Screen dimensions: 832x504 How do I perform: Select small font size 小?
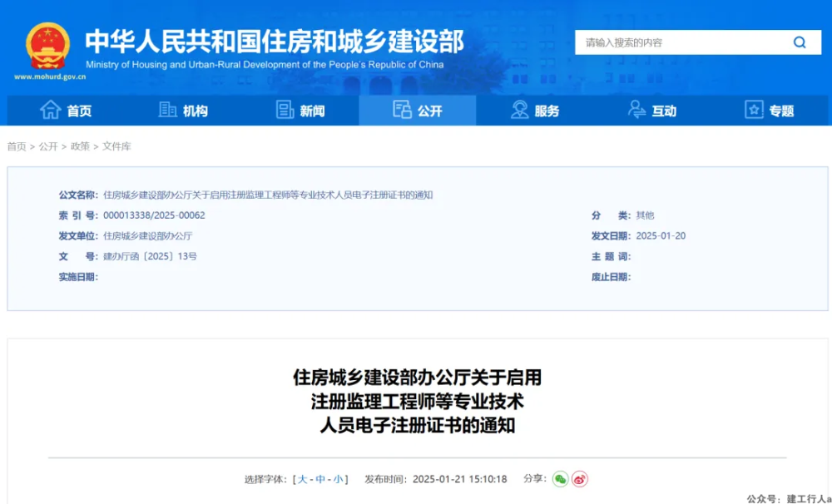pyautogui.click(x=338, y=479)
